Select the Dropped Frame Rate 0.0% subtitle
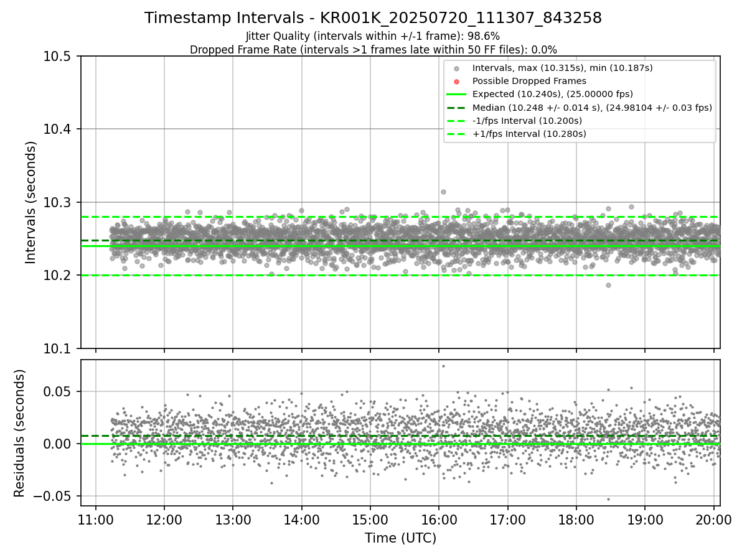The height and width of the screenshot is (560, 747). point(373,50)
